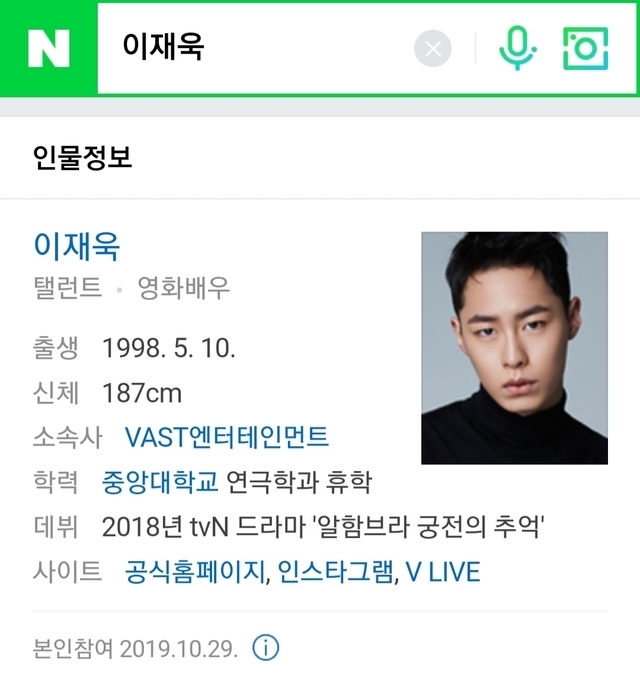Select the debut drama text '알함브라 궁전의 추억'
The image size is (640, 689).
[428, 526]
